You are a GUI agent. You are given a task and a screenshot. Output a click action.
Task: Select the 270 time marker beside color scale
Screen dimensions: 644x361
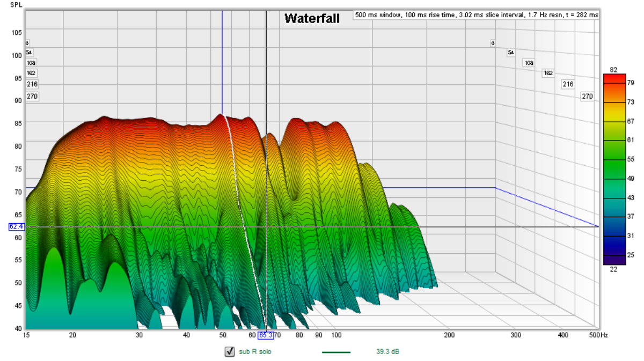587,97
